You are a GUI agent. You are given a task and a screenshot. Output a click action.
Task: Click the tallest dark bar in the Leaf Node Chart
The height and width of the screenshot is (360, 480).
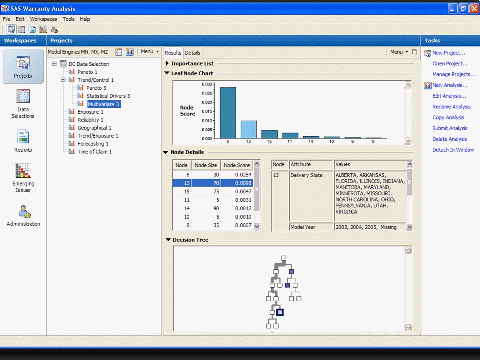228,113
